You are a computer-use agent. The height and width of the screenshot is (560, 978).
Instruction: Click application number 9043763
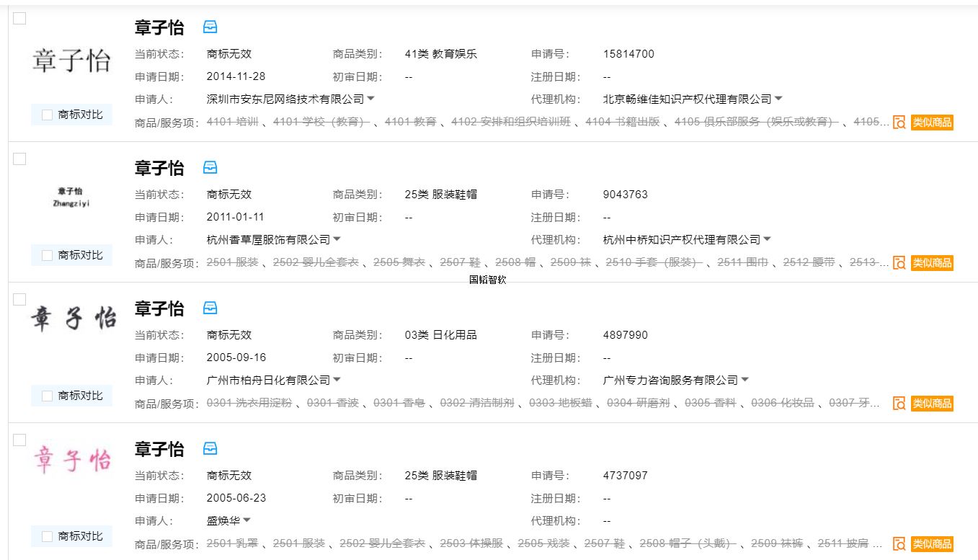click(626, 195)
